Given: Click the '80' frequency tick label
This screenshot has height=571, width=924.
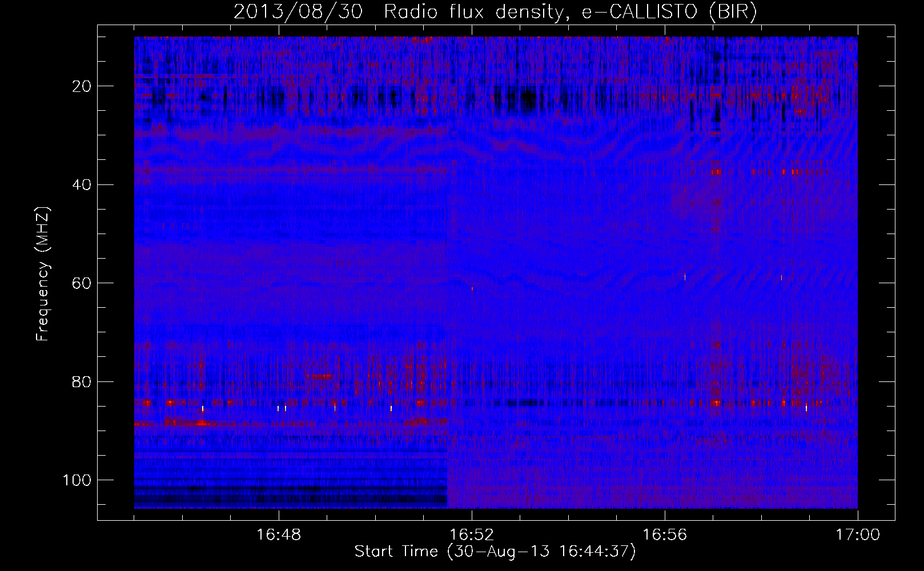Looking at the screenshot, I should click(82, 381).
